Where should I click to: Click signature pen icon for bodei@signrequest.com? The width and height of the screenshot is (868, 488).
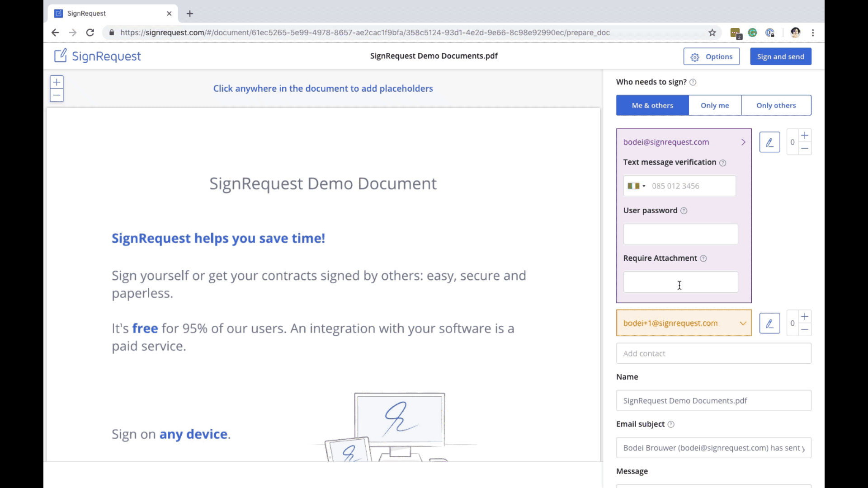[x=769, y=142]
